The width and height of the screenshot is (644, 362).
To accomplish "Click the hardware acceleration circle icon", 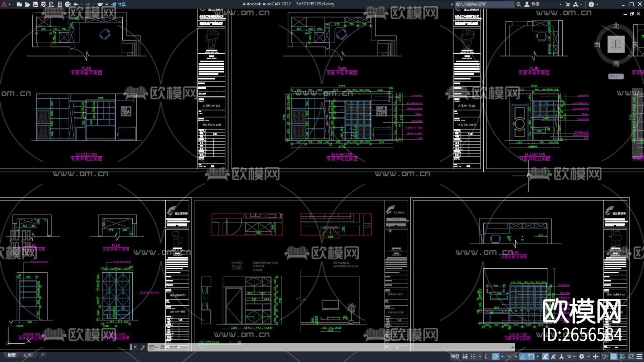I will coord(614,356).
